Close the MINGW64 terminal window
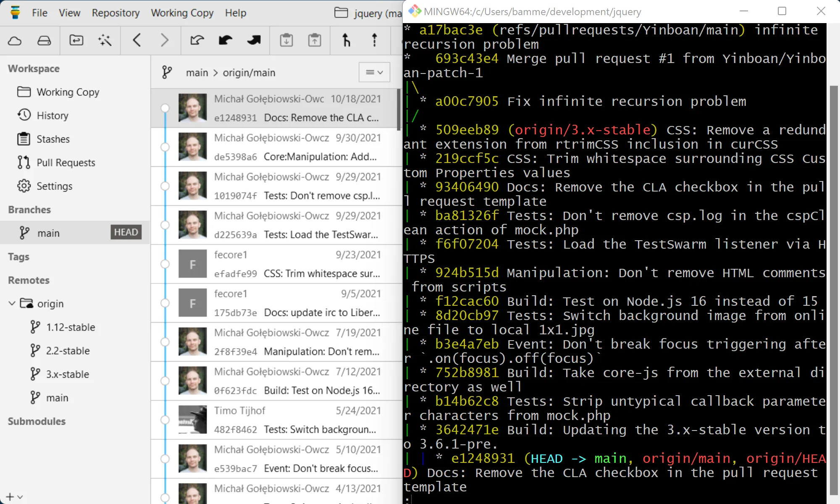The width and height of the screenshot is (840, 504). pos(821,11)
